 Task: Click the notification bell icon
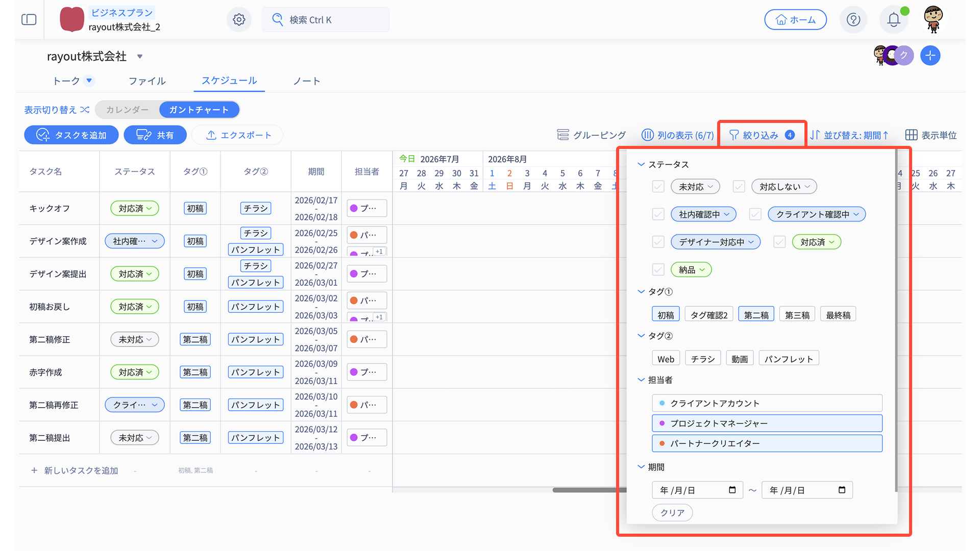[893, 20]
